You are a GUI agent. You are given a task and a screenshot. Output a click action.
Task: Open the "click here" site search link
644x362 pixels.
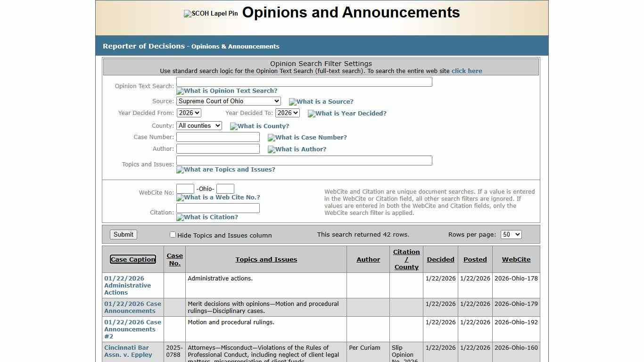467,71
